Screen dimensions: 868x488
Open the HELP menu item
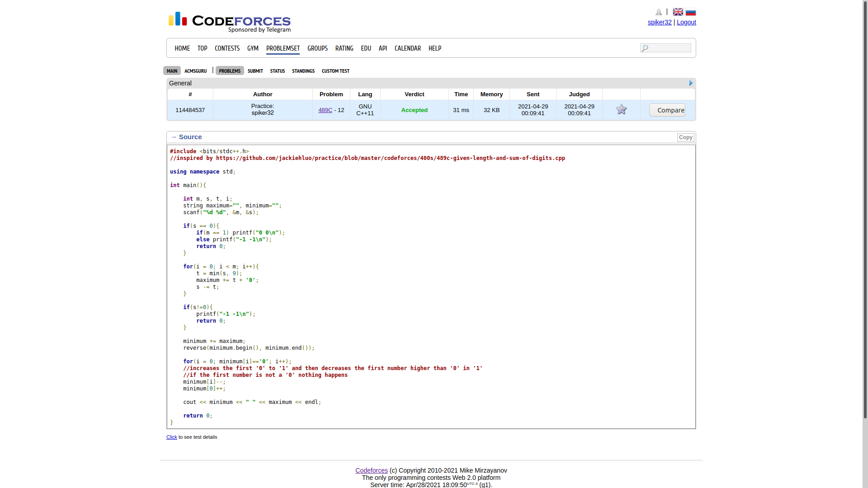coord(435,48)
